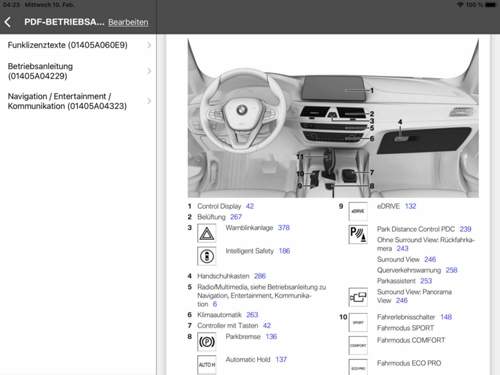Open page 239 link for Park Distance Control

point(465,229)
